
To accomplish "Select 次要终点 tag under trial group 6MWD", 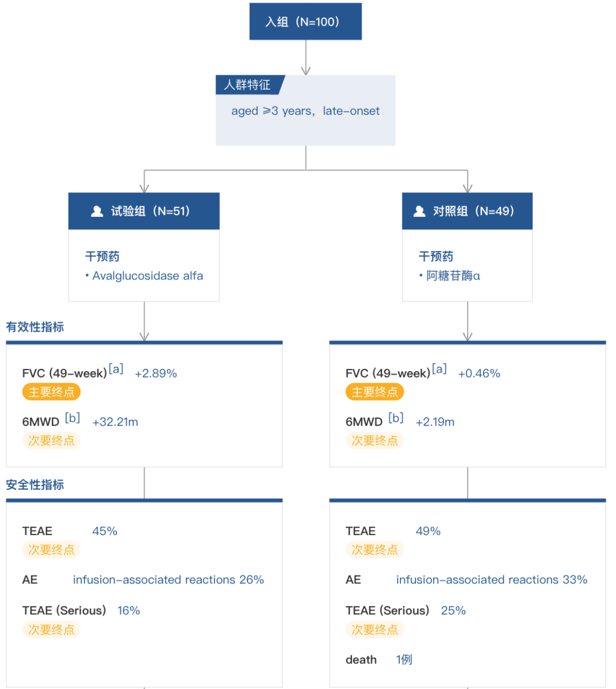I will click(51, 440).
